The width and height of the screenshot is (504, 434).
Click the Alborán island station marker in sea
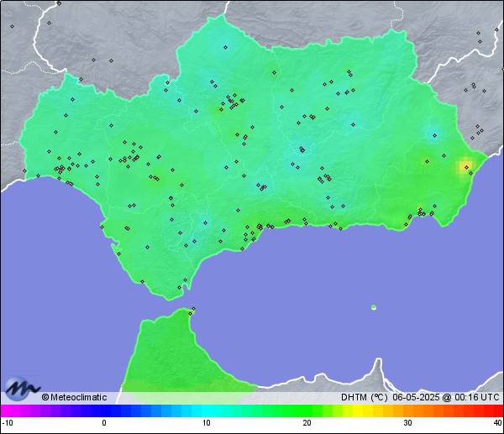coord(374,306)
